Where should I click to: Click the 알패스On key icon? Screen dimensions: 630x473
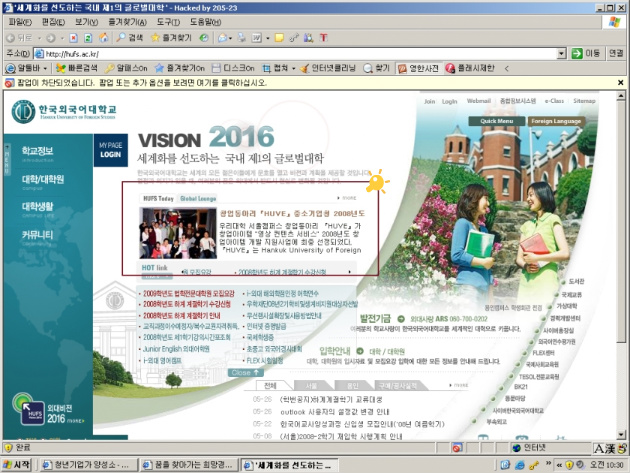[109, 68]
